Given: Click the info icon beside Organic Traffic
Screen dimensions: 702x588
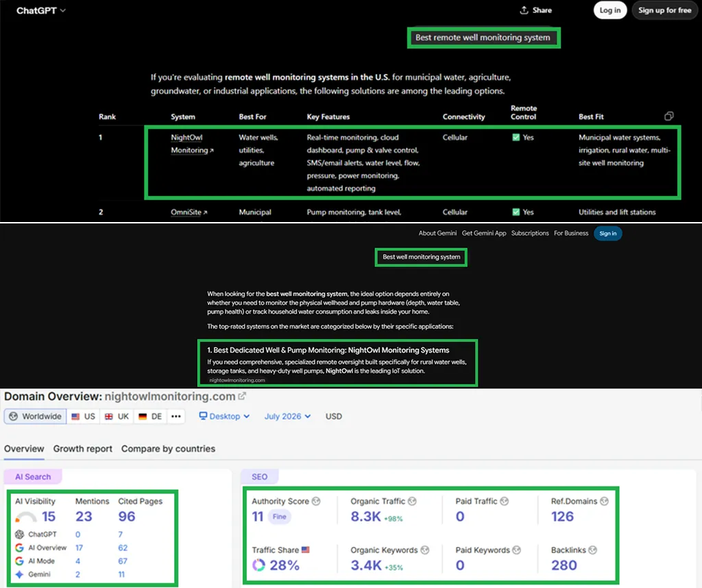Looking at the screenshot, I should click(412, 501).
